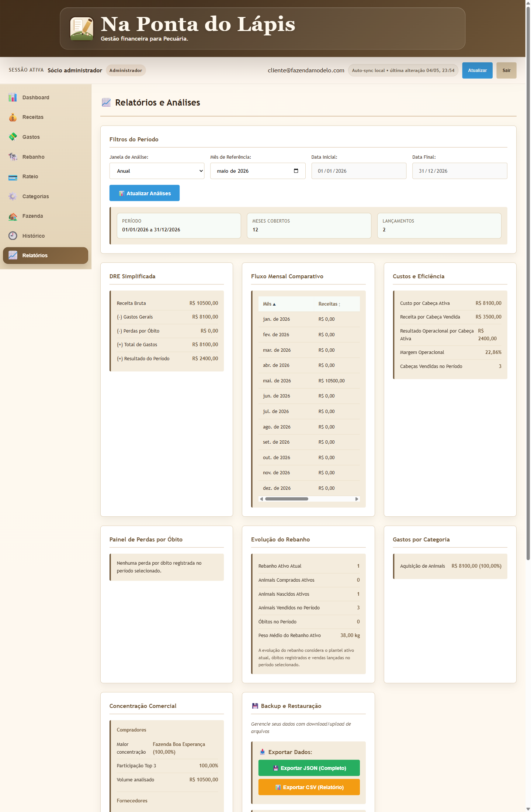Click the Data Inicial date field
The height and width of the screenshot is (812, 531).
pos(359,171)
